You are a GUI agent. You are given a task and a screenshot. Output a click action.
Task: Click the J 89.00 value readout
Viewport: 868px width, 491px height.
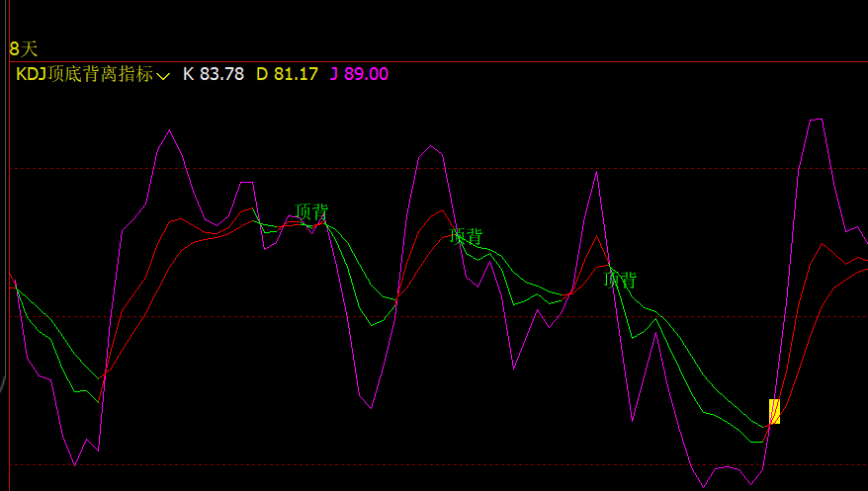coord(359,74)
